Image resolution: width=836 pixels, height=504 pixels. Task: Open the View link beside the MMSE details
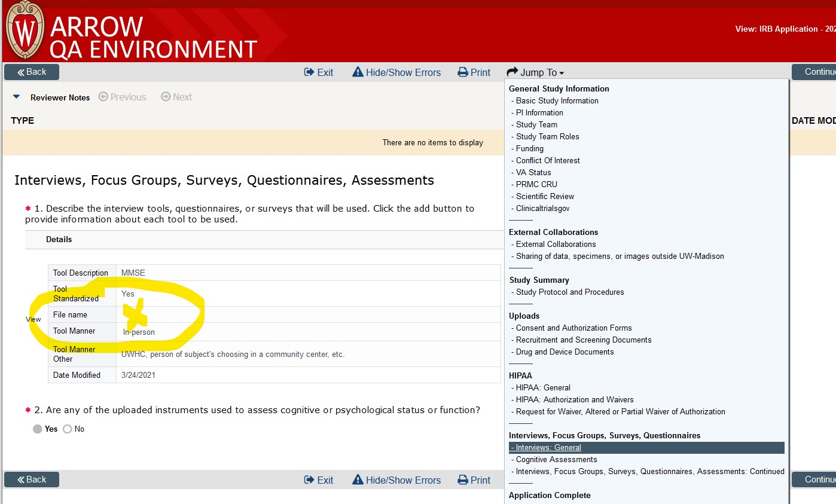[33, 319]
